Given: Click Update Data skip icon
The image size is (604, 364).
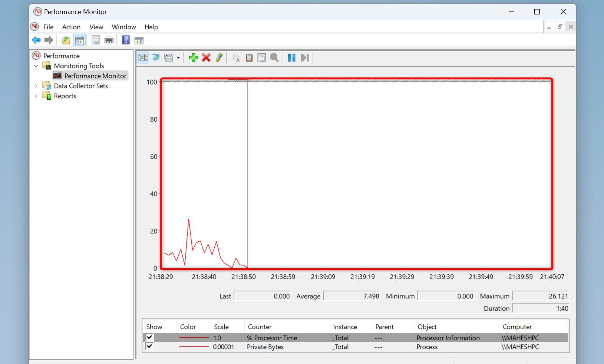Looking at the screenshot, I should click(x=304, y=57).
